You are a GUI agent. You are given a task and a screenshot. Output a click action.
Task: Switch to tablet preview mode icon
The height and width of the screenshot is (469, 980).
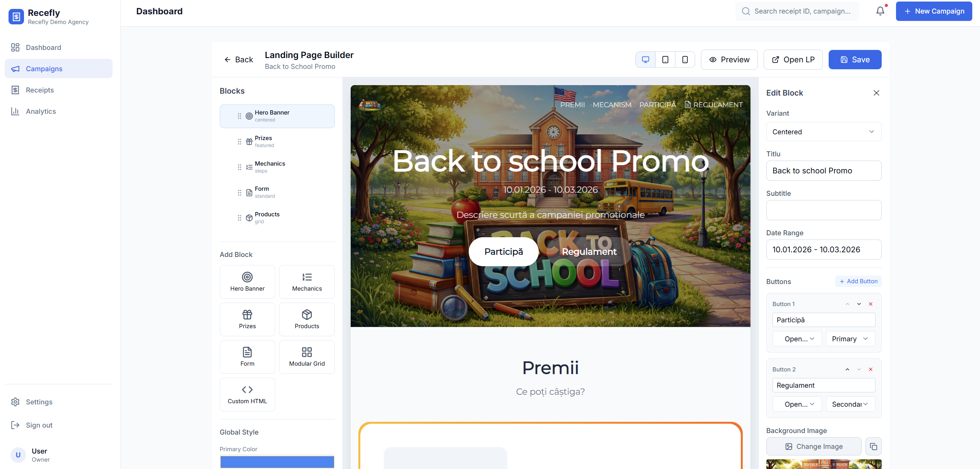coord(665,60)
